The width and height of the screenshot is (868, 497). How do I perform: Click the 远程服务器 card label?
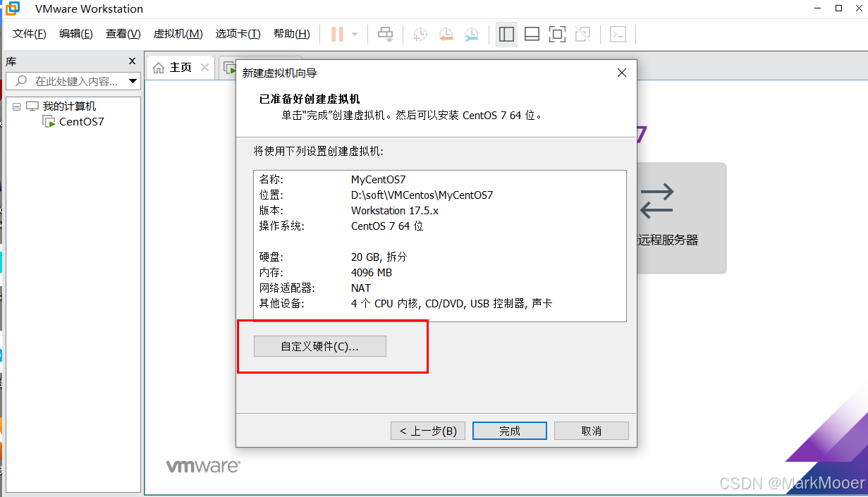pos(667,240)
